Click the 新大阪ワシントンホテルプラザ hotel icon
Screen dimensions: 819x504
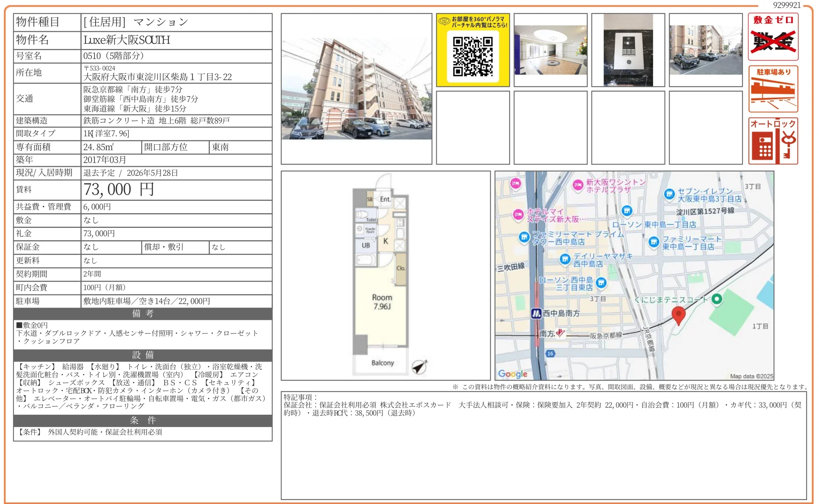(x=577, y=185)
